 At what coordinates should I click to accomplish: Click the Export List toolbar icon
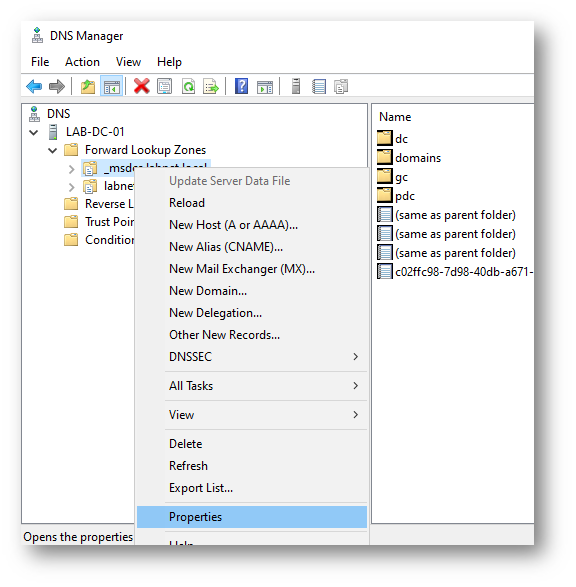pos(211,86)
